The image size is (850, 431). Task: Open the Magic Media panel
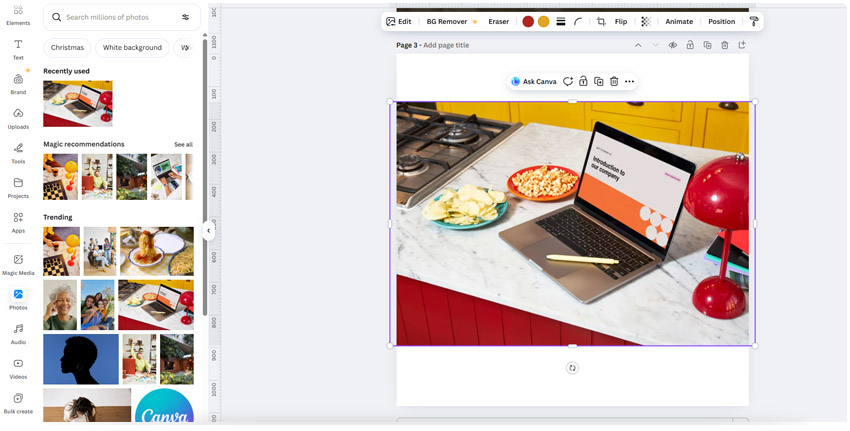point(18,265)
